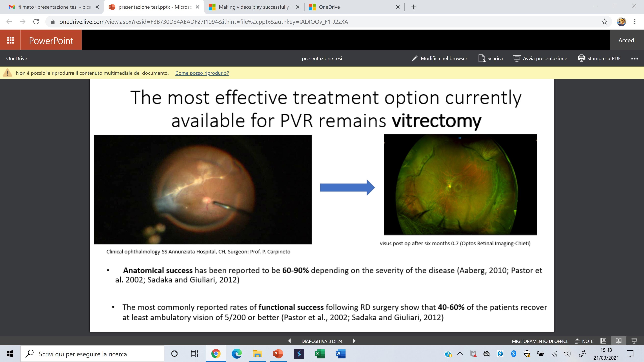This screenshot has width=644, height=362.
Task: Open the Come posso riprodurlo link
Action: click(202, 73)
